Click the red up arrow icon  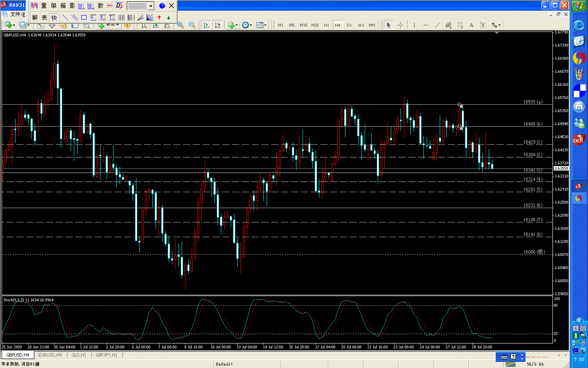coord(159,18)
